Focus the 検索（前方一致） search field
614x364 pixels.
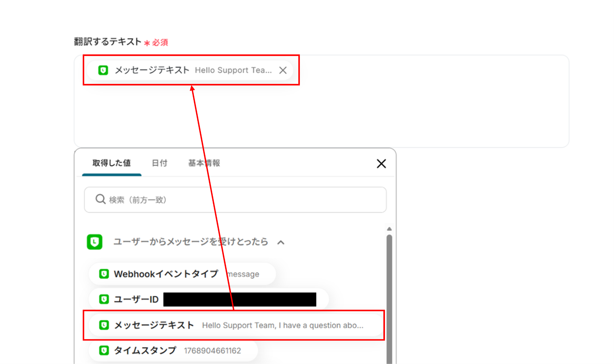point(240,200)
